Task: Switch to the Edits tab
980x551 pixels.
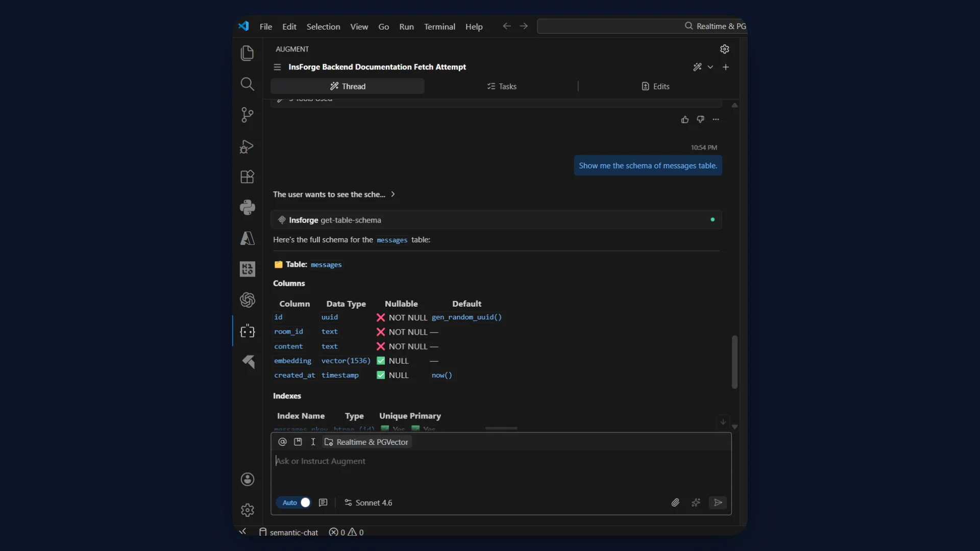Action: click(655, 86)
